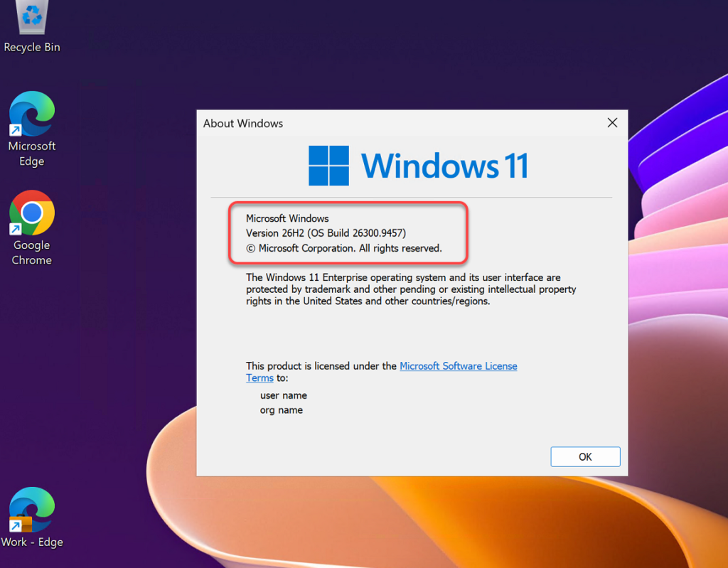Click the Microsoft Corporation copyright line
Image resolution: width=728 pixels, height=568 pixels.
tap(343, 248)
